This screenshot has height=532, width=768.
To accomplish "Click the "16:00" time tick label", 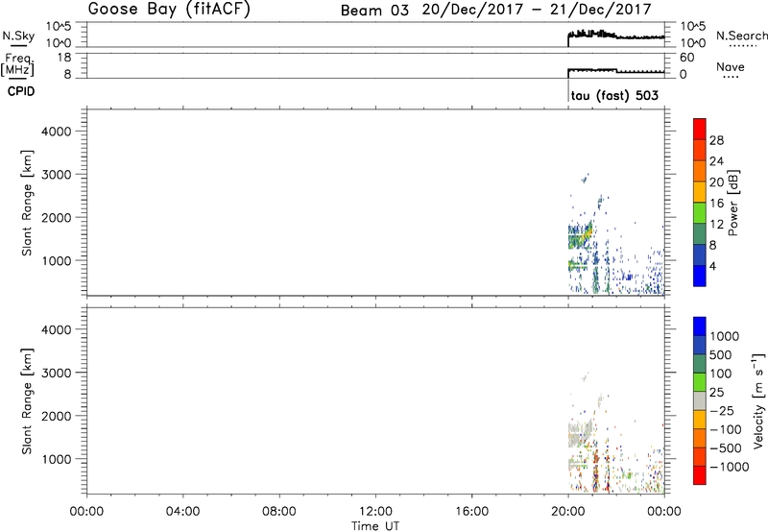I will click(471, 512).
